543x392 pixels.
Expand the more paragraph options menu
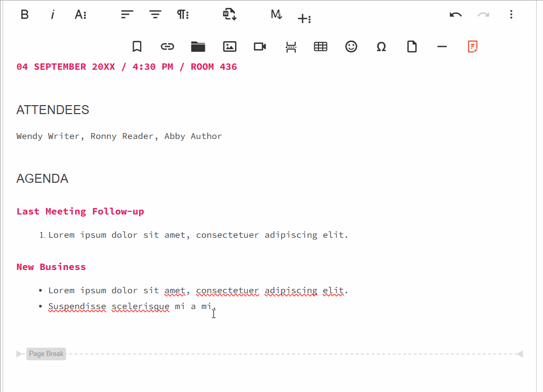183,15
